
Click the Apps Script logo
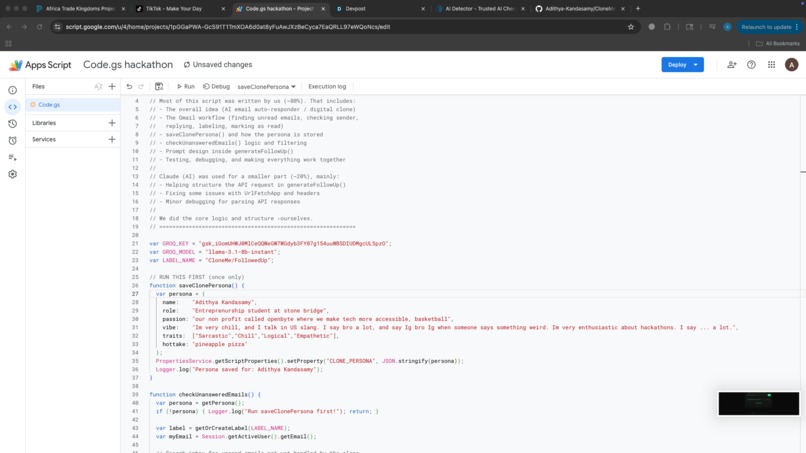click(40, 65)
